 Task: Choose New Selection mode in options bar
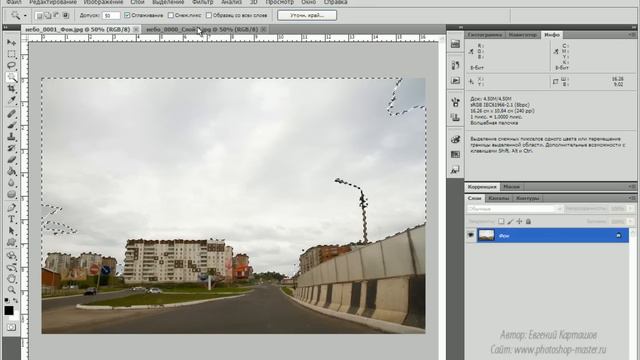tap(39, 16)
